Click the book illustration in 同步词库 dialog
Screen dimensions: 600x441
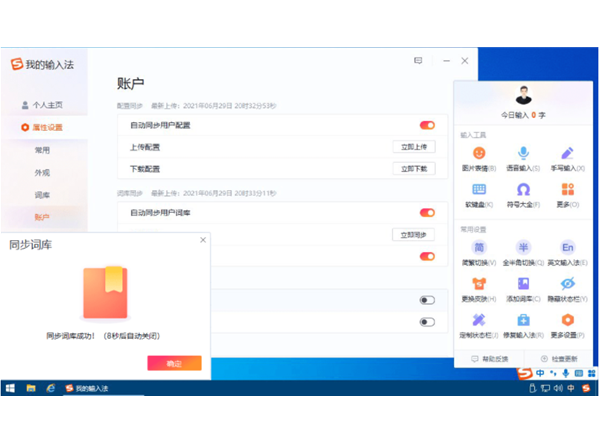(x=105, y=292)
